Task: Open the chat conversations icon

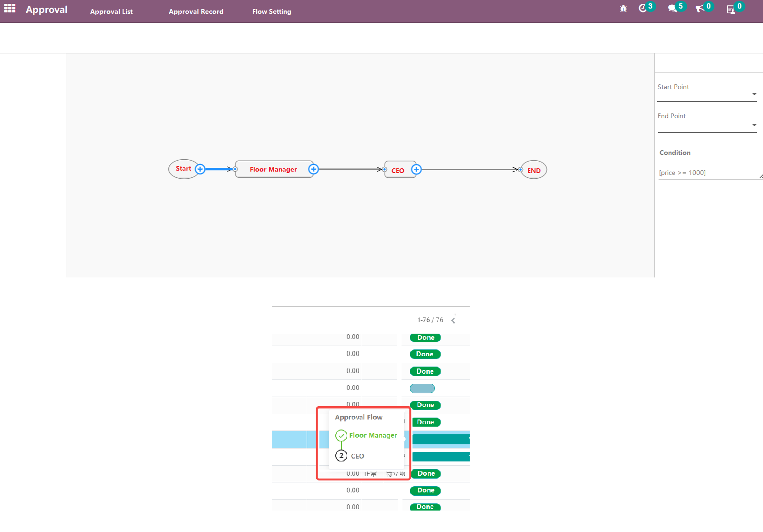Action: coord(672,9)
